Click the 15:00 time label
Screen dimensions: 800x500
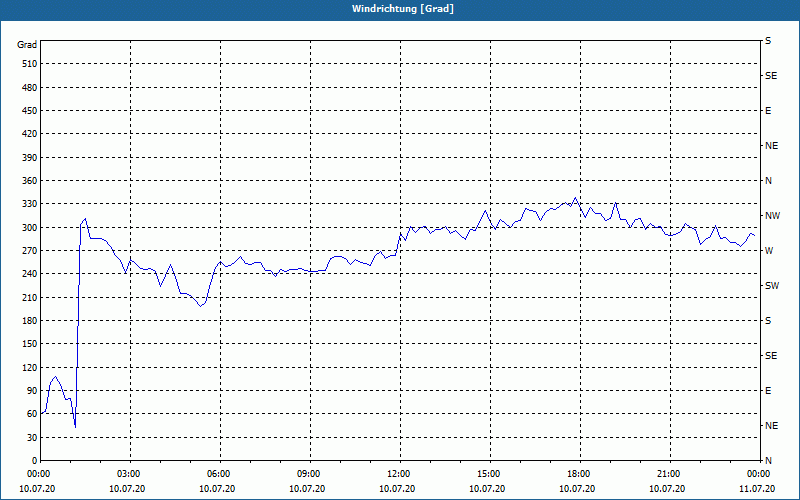coord(487,474)
